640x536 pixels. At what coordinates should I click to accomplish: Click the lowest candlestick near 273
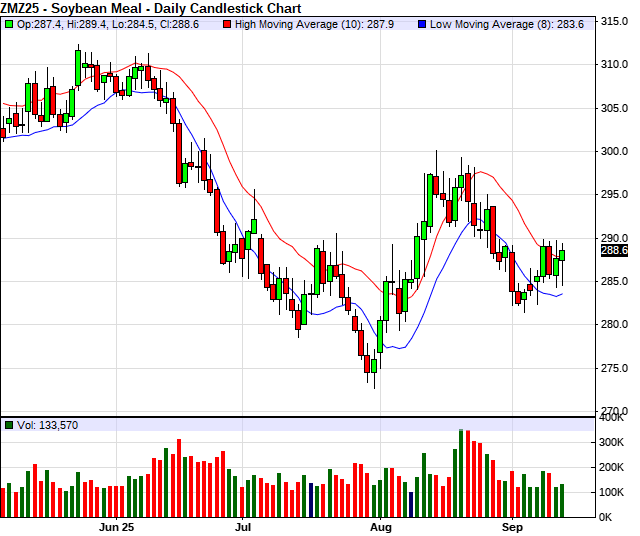[x=373, y=364]
